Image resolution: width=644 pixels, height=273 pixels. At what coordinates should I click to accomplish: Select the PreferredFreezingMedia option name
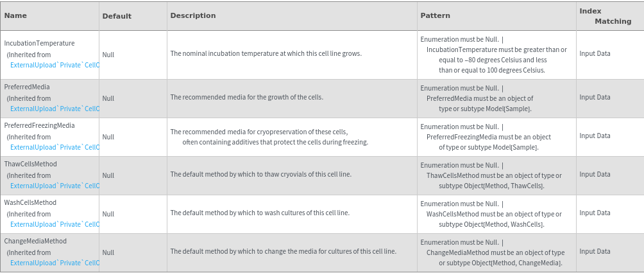coord(39,125)
